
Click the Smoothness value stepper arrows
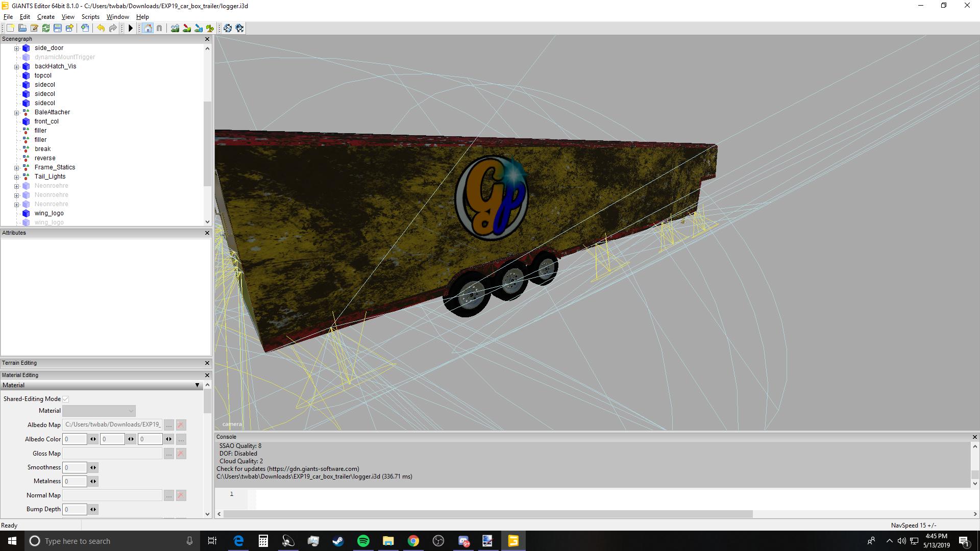tap(93, 467)
